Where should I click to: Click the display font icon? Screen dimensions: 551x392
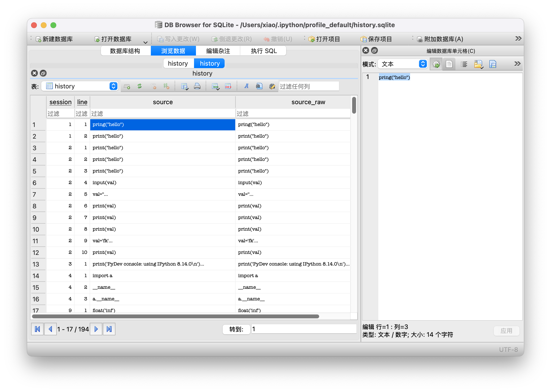[x=246, y=86]
